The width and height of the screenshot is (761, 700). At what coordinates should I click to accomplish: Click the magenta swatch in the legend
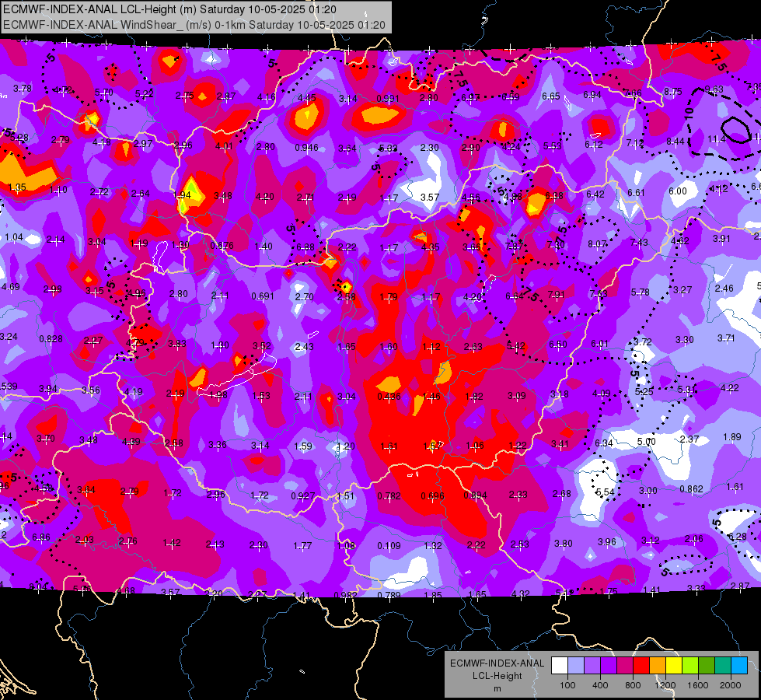tap(625, 666)
